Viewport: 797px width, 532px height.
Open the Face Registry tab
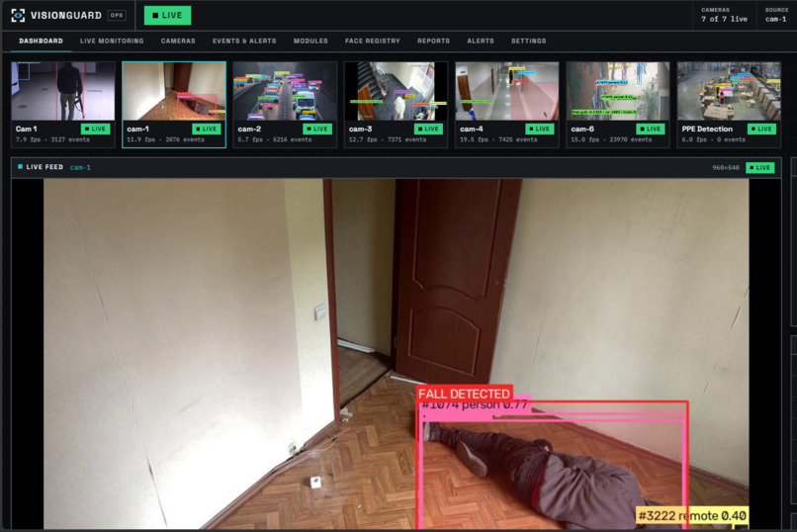point(373,42)
